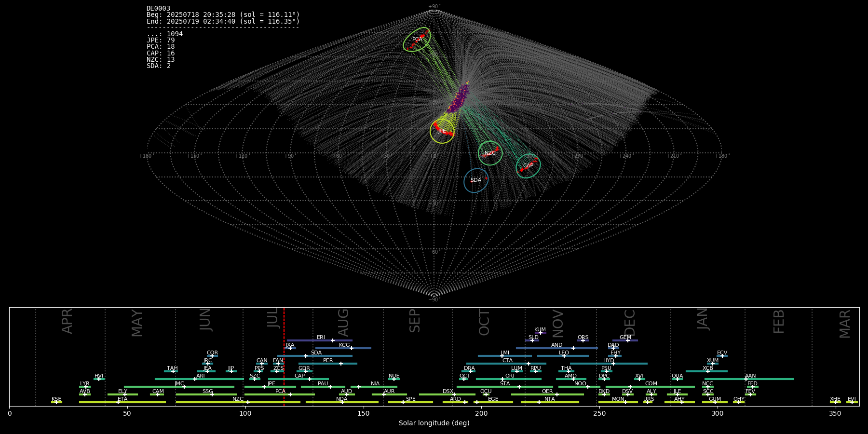Select the AND shower bar in the timeline
The height and width of the screenshot is (434, 868).
[556, 348]
